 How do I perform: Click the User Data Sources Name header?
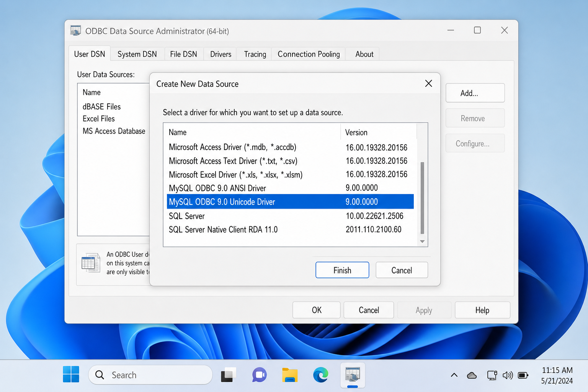(x=91, y=92)
